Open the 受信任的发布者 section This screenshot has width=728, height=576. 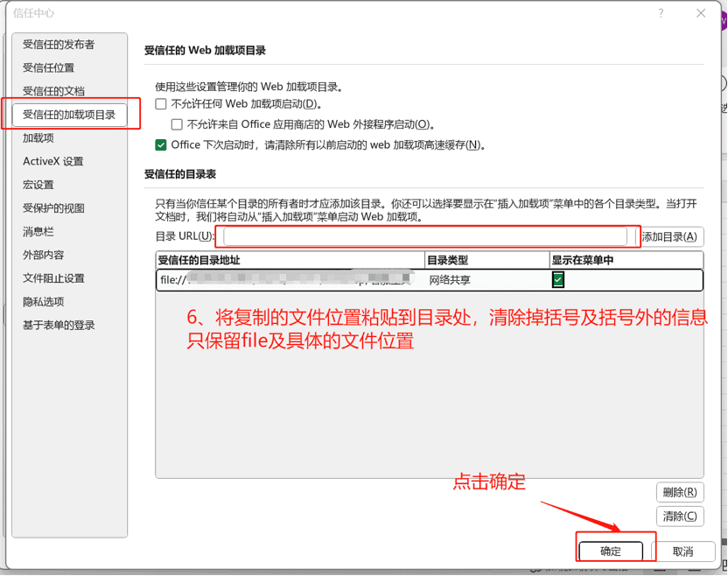(59, 45)
